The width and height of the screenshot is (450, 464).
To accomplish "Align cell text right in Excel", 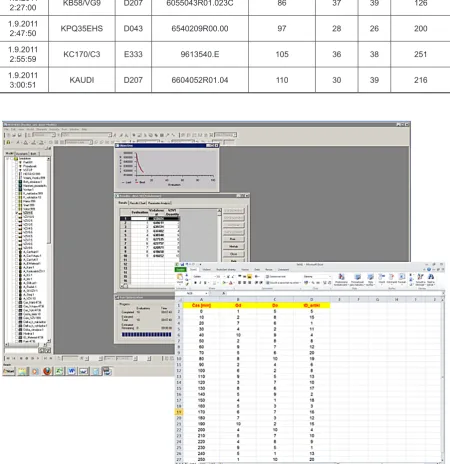I will tap(250, 283).
